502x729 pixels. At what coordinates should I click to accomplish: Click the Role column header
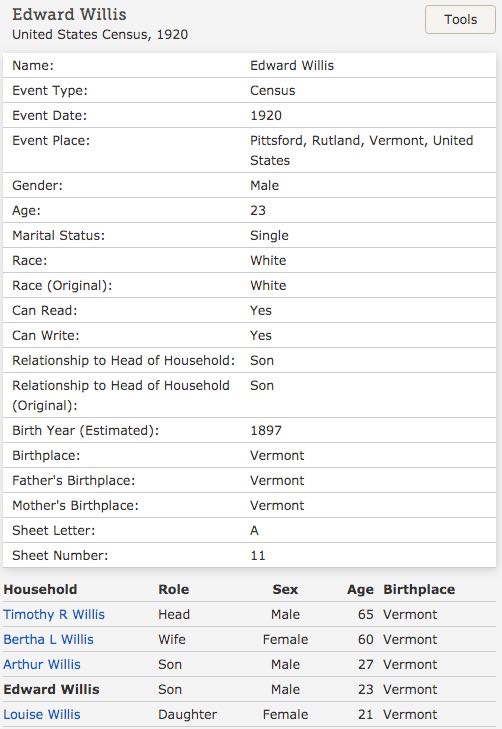coord(173,590)
